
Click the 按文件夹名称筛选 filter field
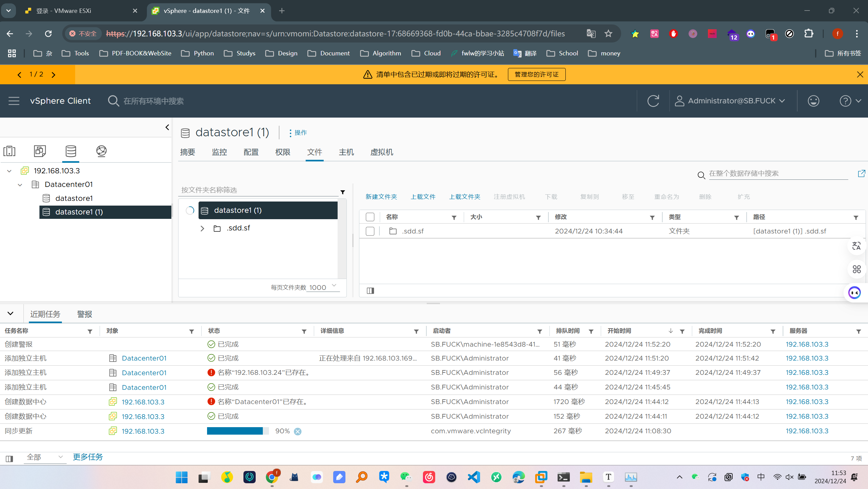[x=258, y=190]
